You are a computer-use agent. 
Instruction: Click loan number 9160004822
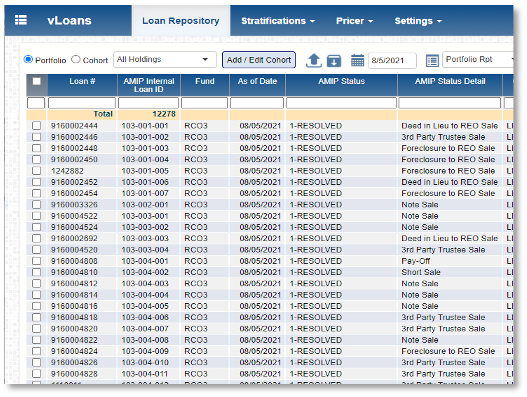tap(74, 340)
